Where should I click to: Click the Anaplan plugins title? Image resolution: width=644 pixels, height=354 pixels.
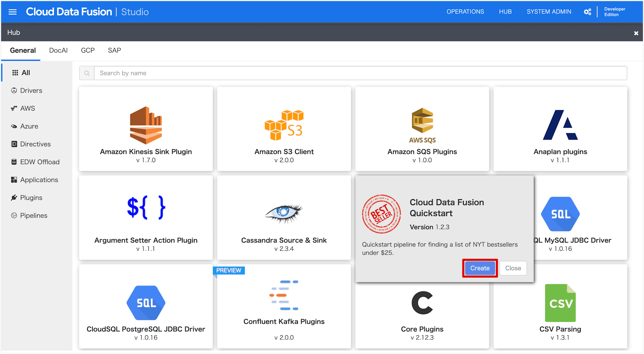(560, 152)
